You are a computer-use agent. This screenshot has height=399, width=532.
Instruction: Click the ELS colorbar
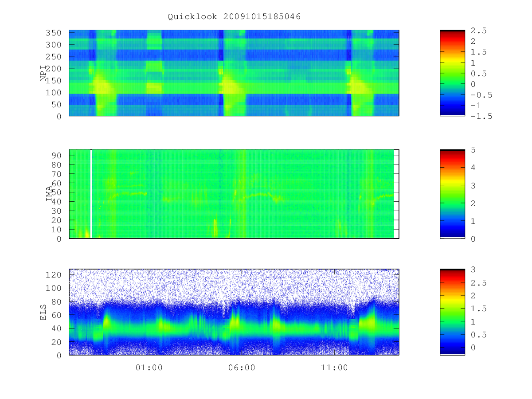[452, 312]
